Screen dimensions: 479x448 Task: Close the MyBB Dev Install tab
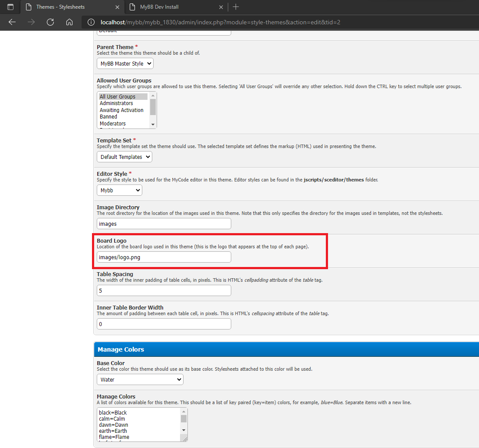click(221, 7)
